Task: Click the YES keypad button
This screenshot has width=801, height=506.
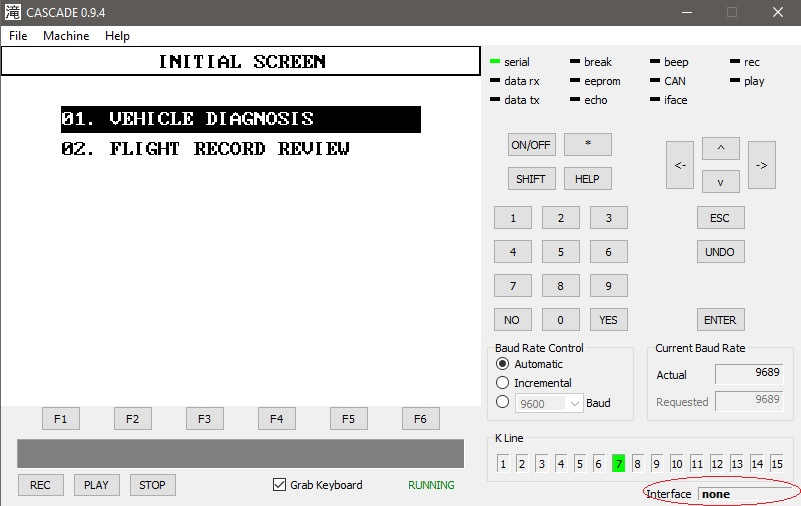Action: [608, 320]
